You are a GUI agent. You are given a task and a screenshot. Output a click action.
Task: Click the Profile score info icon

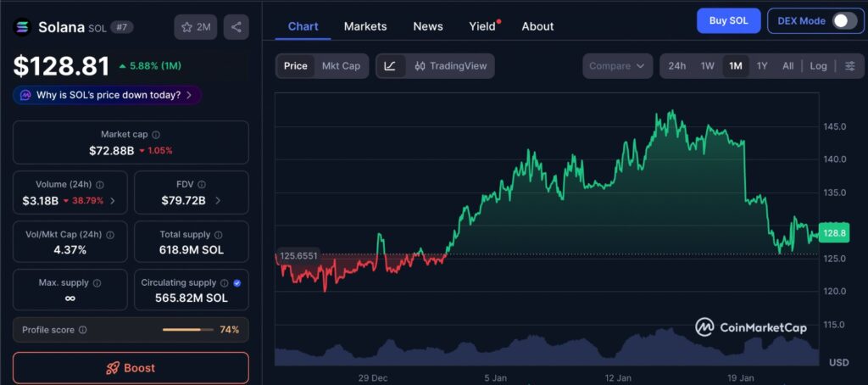(82, 330)
